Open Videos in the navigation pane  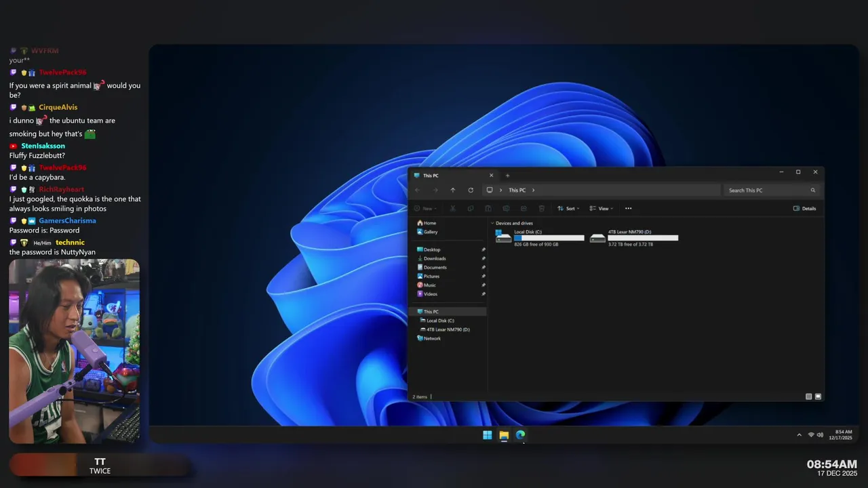427,293
